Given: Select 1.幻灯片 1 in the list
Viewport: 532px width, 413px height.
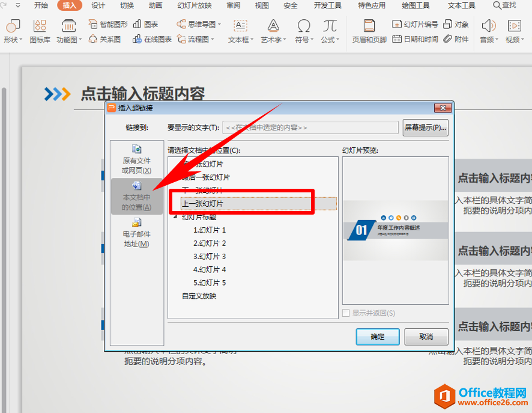Looking at the screenshot, I should pyautogui.click(x=210, y=230).
